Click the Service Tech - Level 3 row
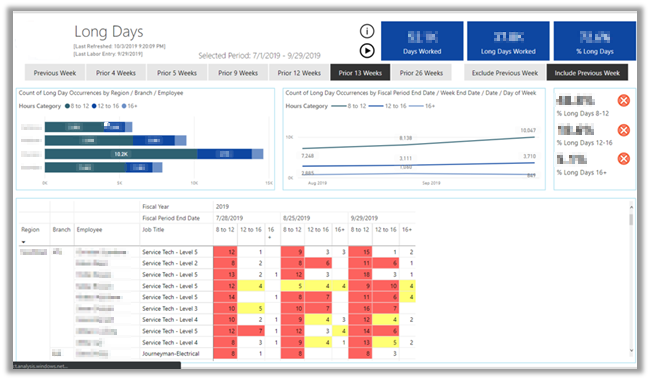Viewport: 650px width, 380px height. pyautogui.click(x=170, y=308)
